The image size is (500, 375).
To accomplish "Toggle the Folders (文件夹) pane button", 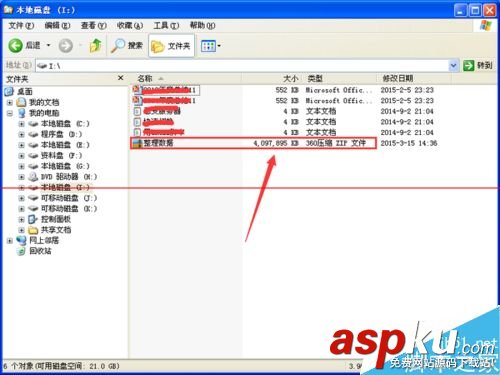I will pos(171,46).
